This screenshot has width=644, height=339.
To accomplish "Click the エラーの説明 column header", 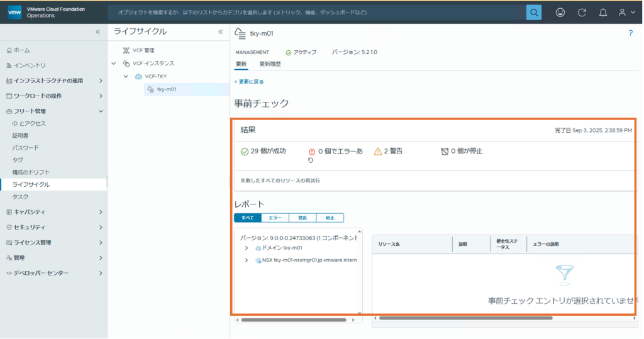I will click(545, 244).
